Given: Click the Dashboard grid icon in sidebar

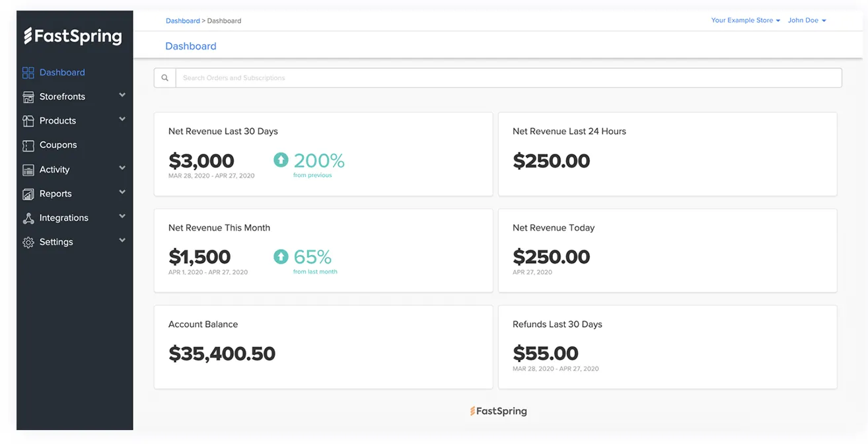Looking at the screenshot, I should coord(28,73).
